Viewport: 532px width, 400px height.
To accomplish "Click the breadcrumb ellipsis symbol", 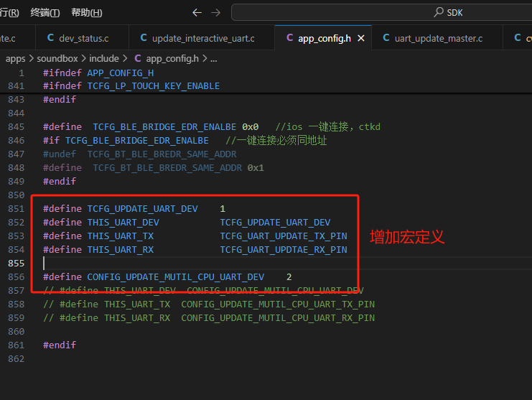I will pos(214,59).
